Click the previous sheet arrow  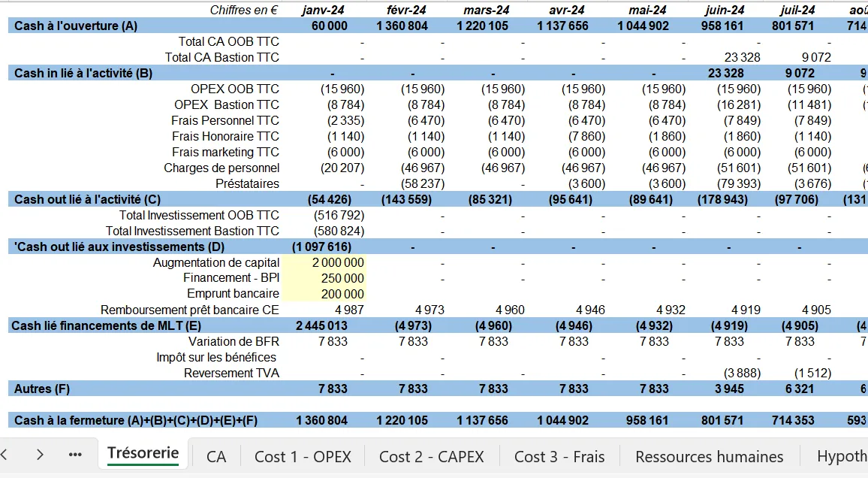pyautogui.click(x=5, y=455)
